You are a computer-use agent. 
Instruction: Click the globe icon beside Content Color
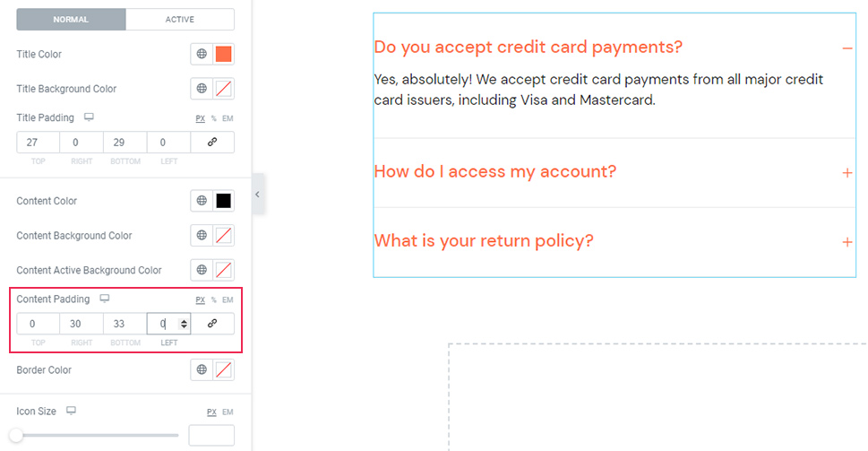(202, 201)
